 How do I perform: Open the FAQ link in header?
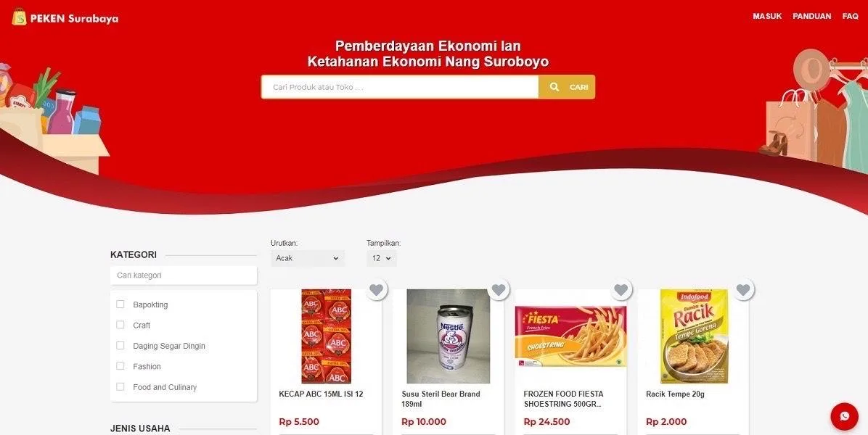coord(851,17)
